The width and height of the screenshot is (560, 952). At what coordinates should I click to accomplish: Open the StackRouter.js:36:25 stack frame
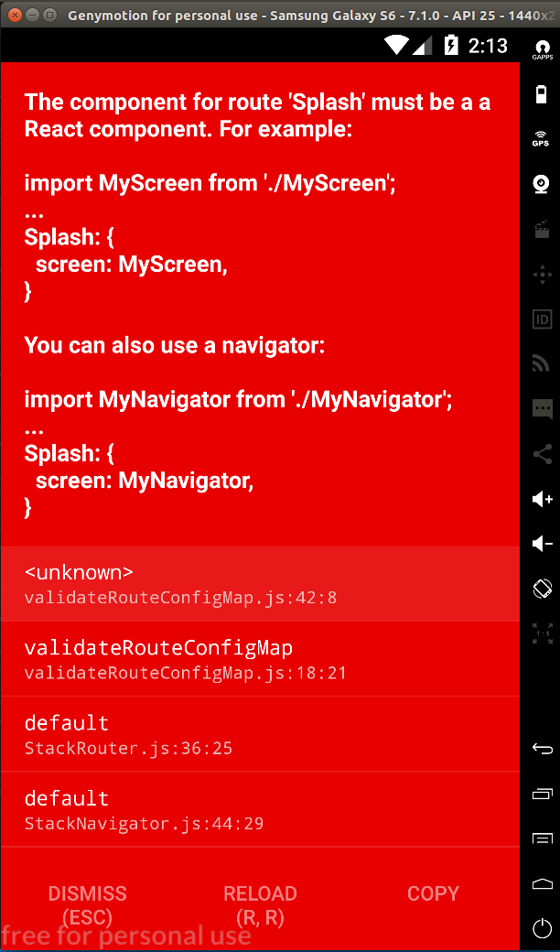coord(260,734)
